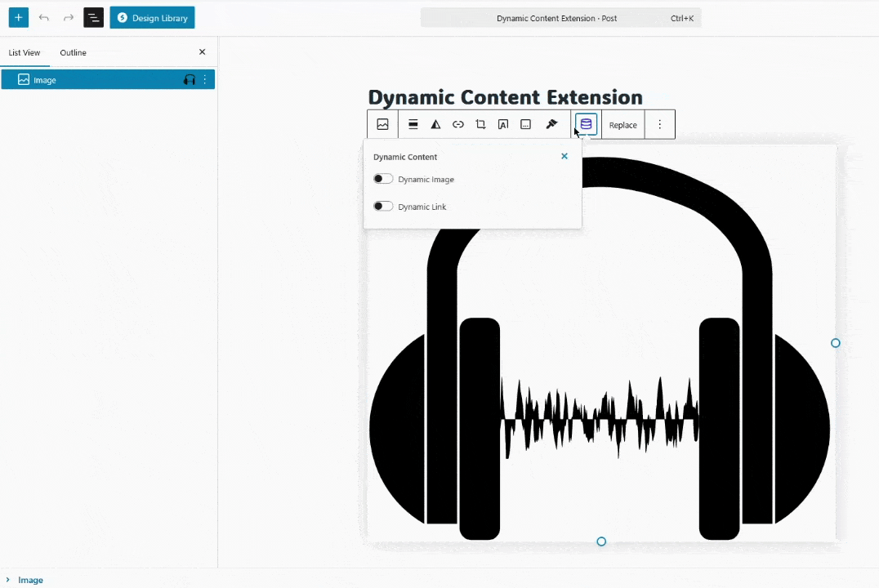Enable the Dynamic Image toggle

tap(383, 179)
